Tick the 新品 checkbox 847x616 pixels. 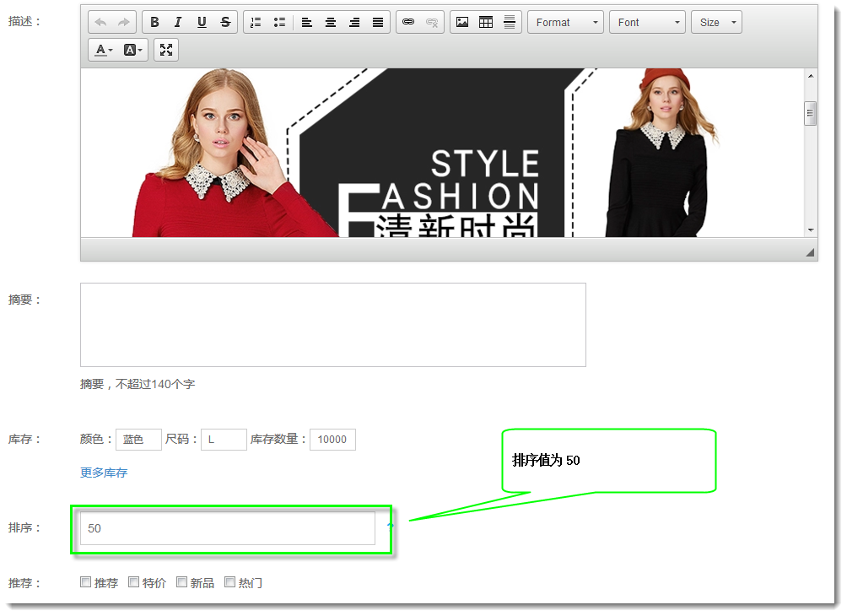(x=181, y=581)
